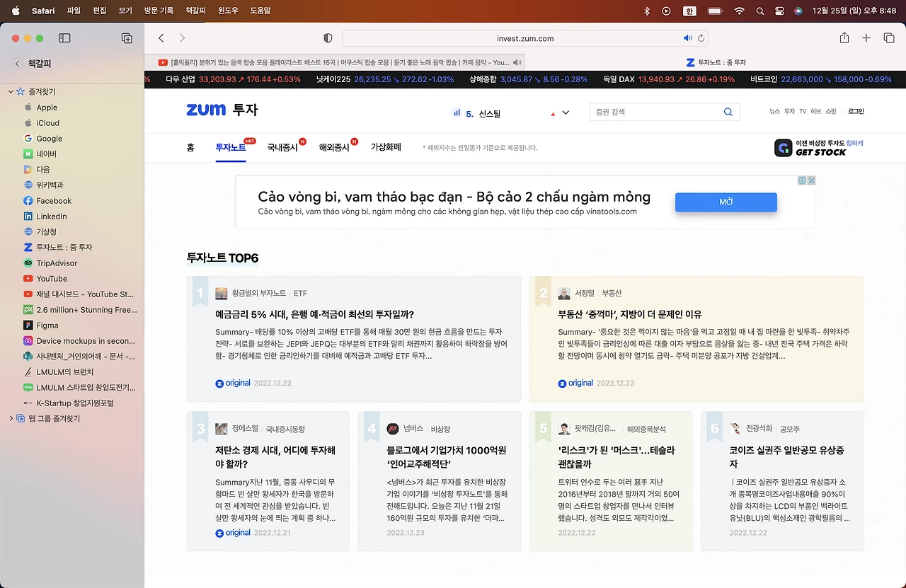Open the YouTube bookmark in sidebar
This screenshot has width=906, height=588.
[x=46, y=279]
